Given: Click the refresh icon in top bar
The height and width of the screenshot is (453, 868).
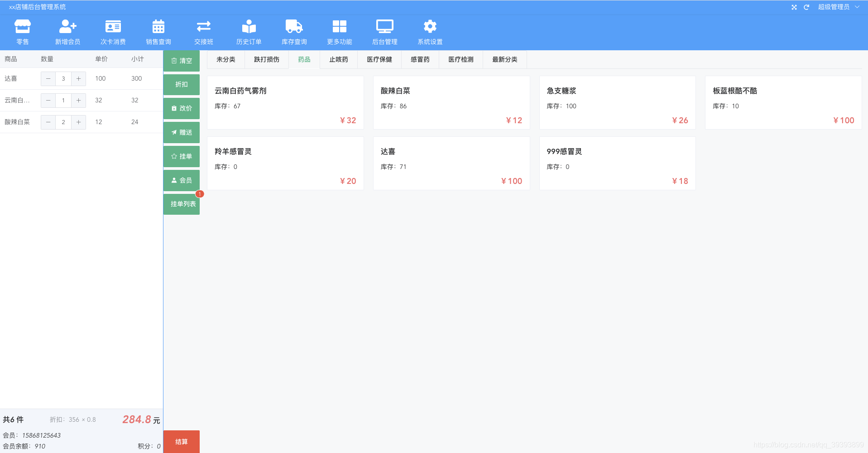Looking at the screenshot, I should pyautogui.click(x=806, y=7).
